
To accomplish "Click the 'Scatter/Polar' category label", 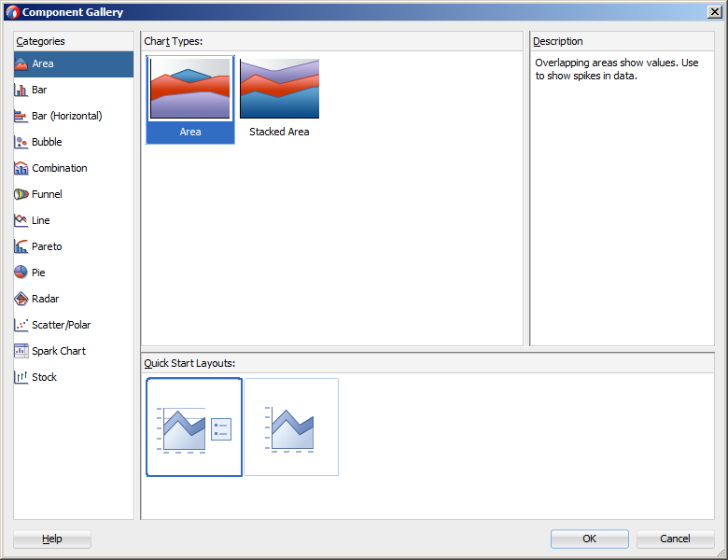I will pyautogui.click(x=62, y=325).
